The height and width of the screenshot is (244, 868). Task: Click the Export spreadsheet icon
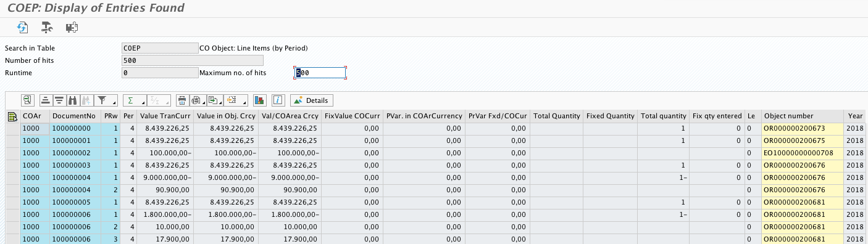212,100
